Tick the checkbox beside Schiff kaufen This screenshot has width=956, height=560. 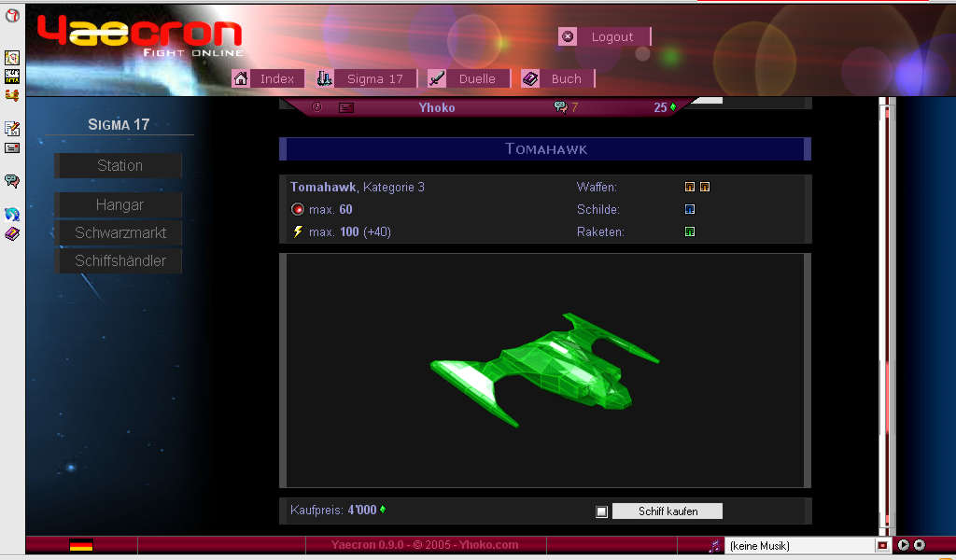(601, 511)
